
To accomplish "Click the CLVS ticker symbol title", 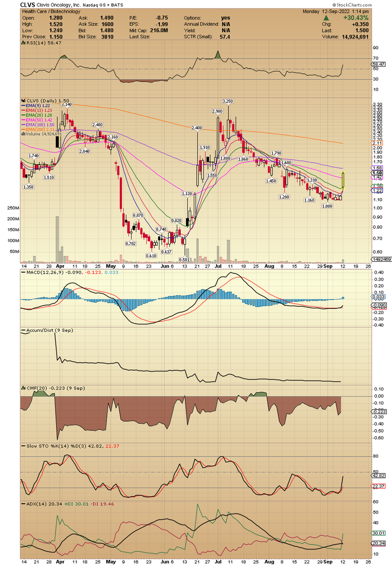I will [x=28, y=5].
